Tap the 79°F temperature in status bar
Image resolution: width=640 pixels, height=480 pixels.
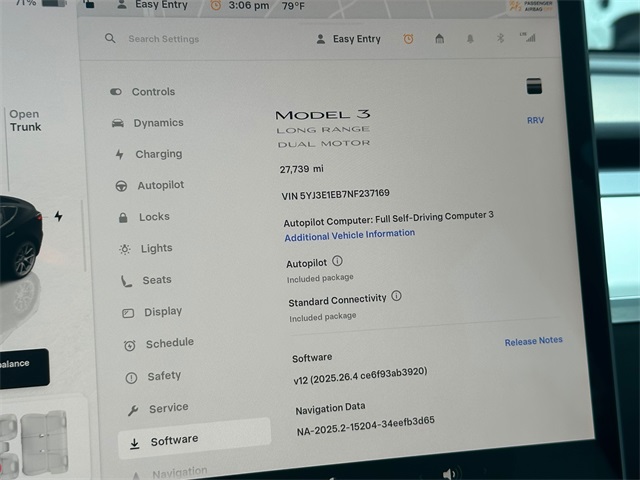(293, 6)
